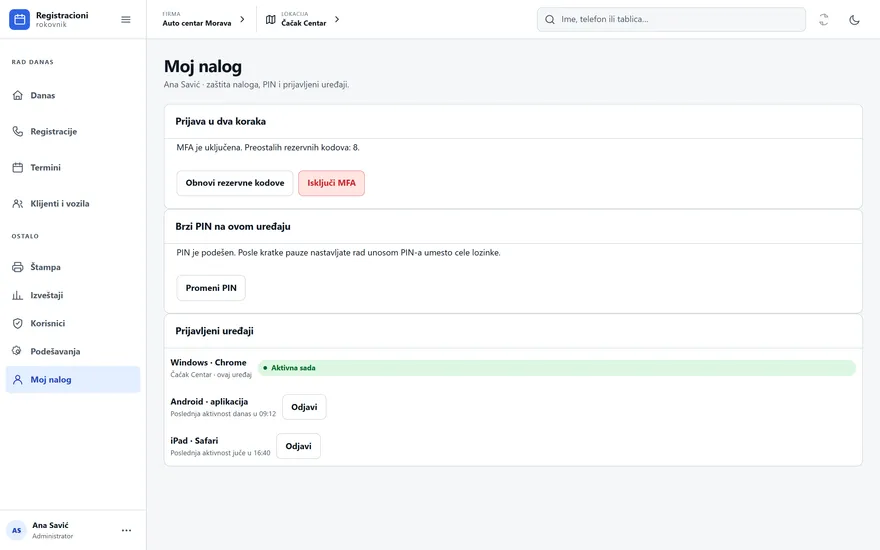The height and width of the screenshot is (550, 880).
Task: Toggle dark mode with the moon icon
Action: point(854,20)
